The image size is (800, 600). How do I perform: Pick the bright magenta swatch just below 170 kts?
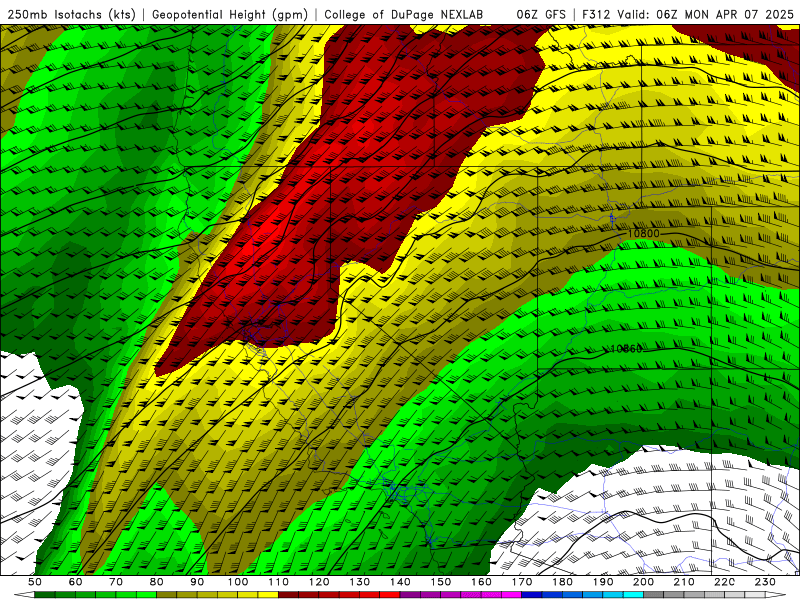point(511,594)
